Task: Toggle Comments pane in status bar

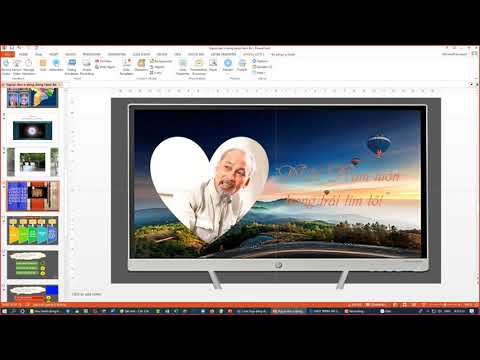Action: coord(375,305)
